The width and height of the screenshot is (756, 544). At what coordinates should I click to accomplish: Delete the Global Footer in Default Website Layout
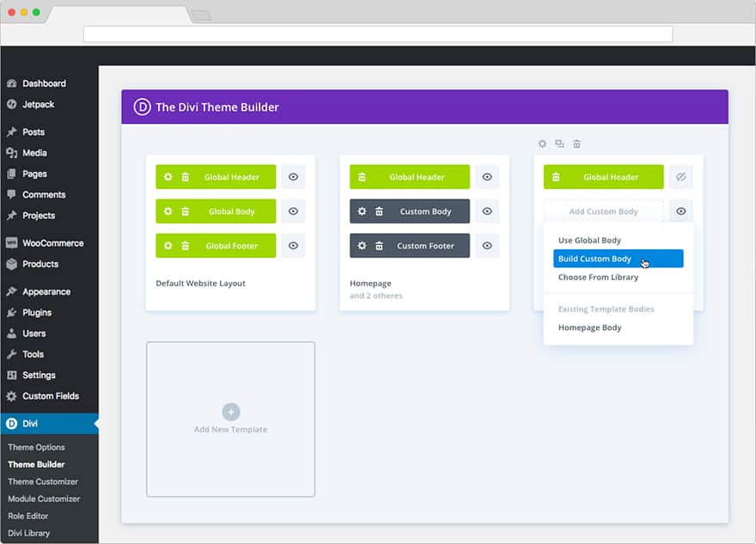click(186, 246)
